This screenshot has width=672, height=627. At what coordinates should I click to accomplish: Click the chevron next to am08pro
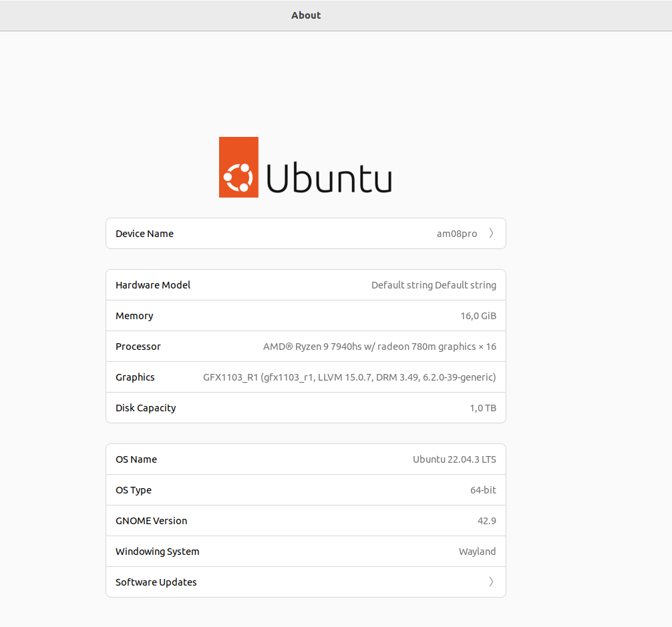coord(491,234)
